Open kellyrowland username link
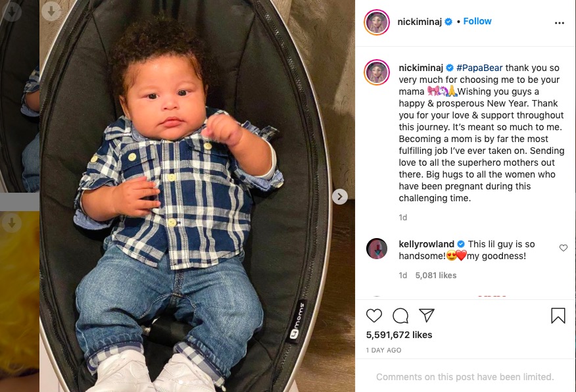The height and width of the screenshot is (392, 576). coord(427,244)
